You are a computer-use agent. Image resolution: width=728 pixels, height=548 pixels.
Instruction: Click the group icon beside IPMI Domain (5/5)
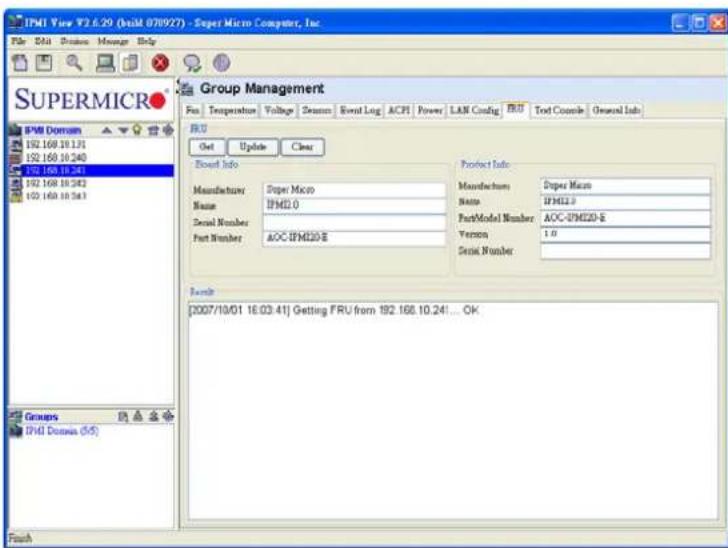[16, 431]
